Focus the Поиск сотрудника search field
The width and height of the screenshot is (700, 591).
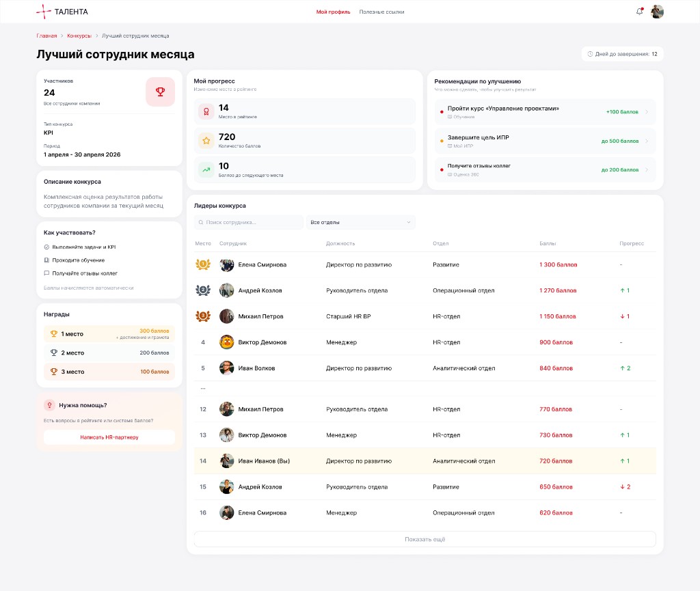[x=249, y=222]
